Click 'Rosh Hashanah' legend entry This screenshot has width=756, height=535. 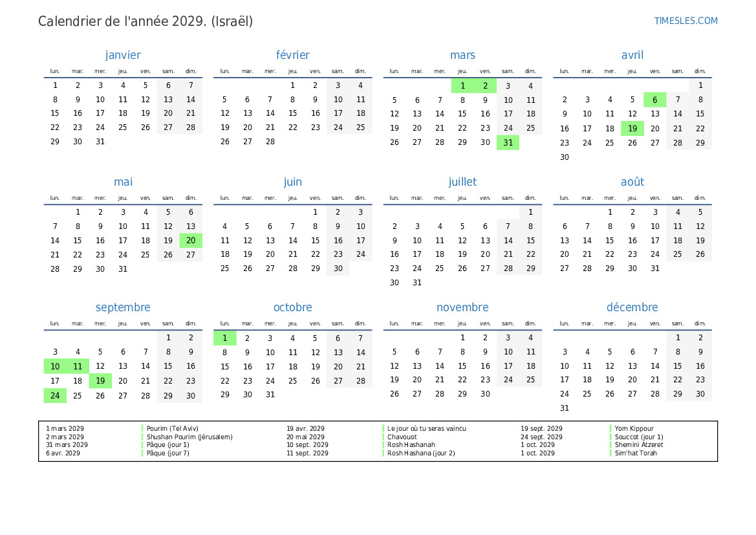411,445
